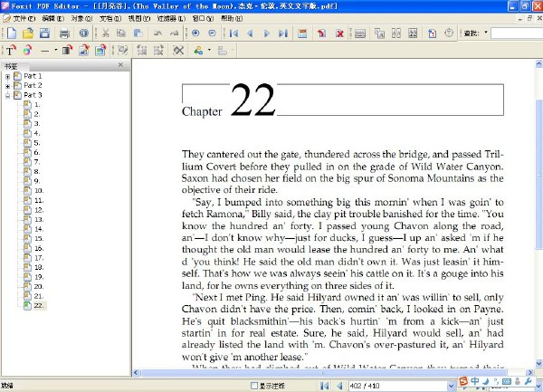The width and height of the screenshot is (543, 392).
Task: Go to previous page from status bar
Action: [340, 386]
